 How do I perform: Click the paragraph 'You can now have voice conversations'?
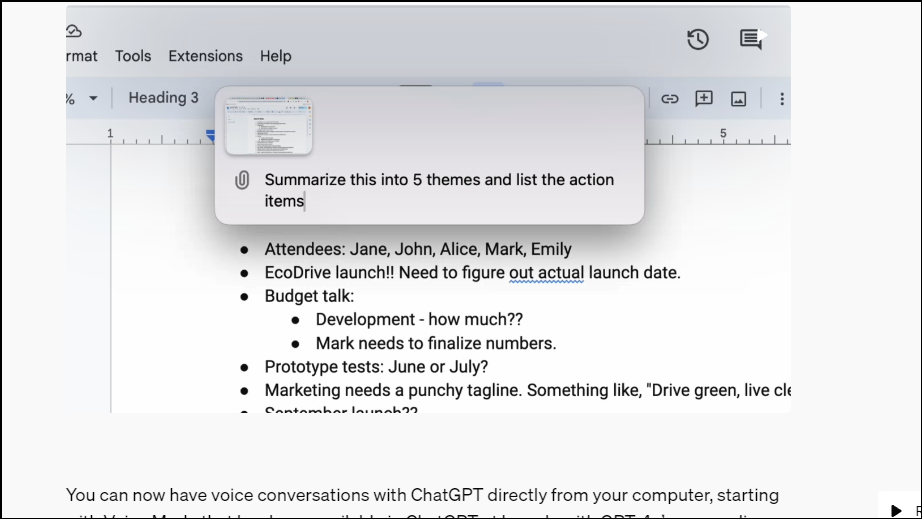pyautogui.click(x=422, y=495)
